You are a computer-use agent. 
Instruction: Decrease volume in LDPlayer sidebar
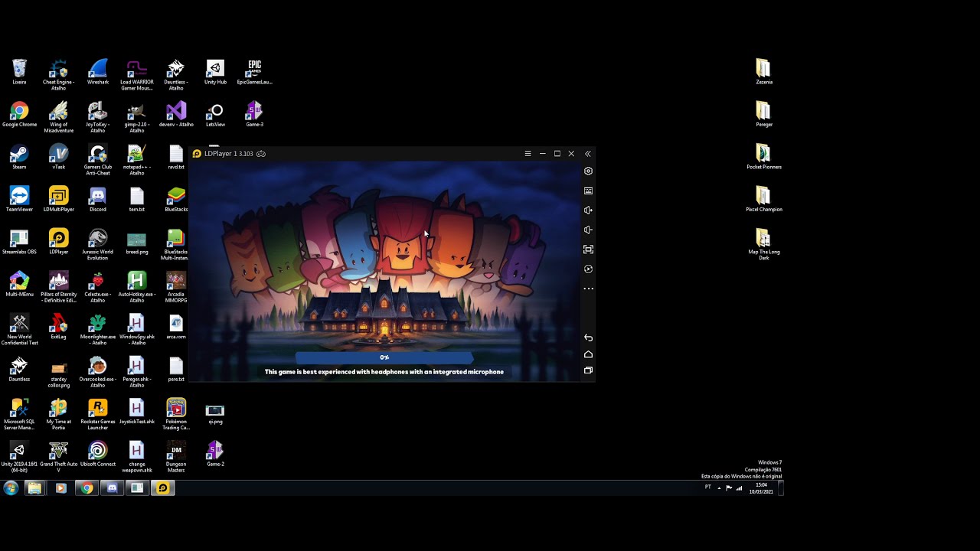588,230
